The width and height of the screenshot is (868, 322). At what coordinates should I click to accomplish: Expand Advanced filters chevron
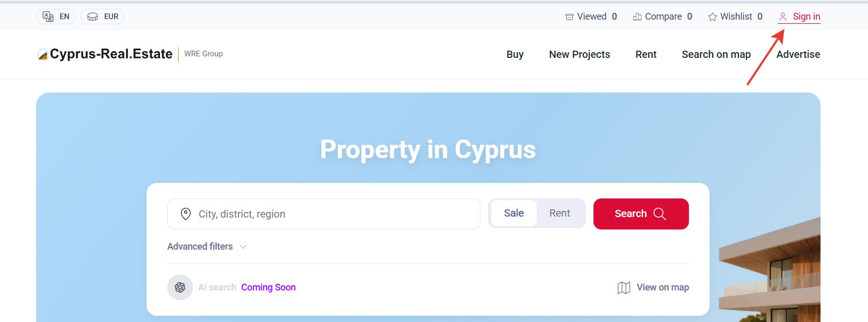coord(243,247)
